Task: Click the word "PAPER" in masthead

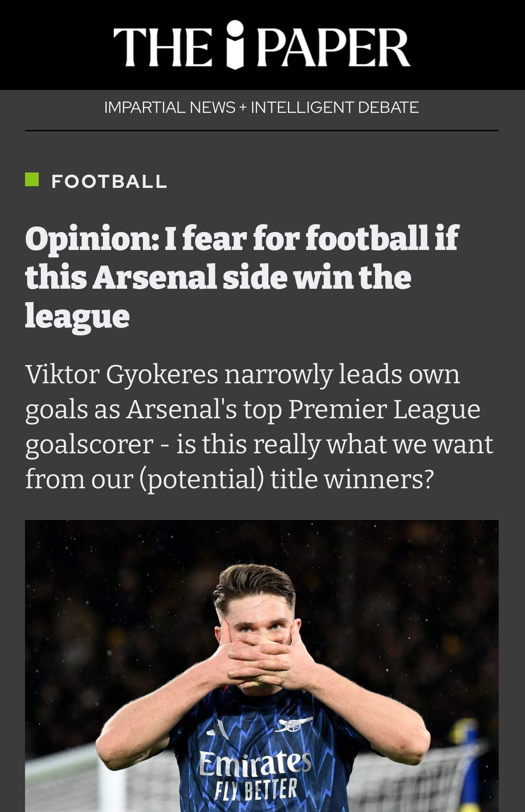Action: coord(333,47)
